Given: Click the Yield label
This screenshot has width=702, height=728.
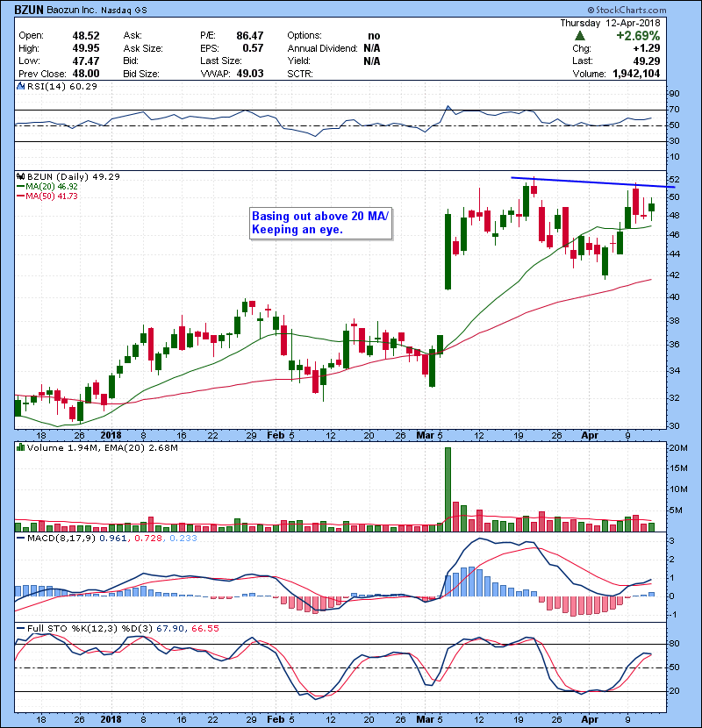Looking at the screenshot, I should click(298, 61).
